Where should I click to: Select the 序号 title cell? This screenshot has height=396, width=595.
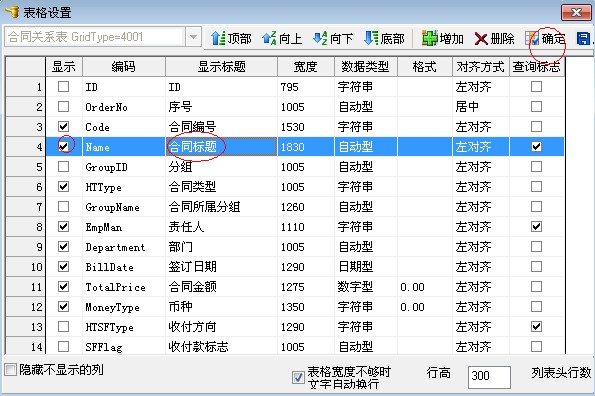pyautogui.click(x=221, y=107)
